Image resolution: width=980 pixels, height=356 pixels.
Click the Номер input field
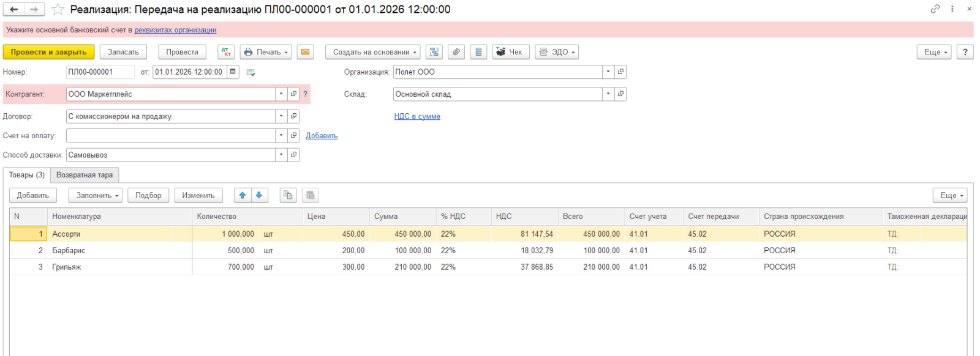coord(100,72)
